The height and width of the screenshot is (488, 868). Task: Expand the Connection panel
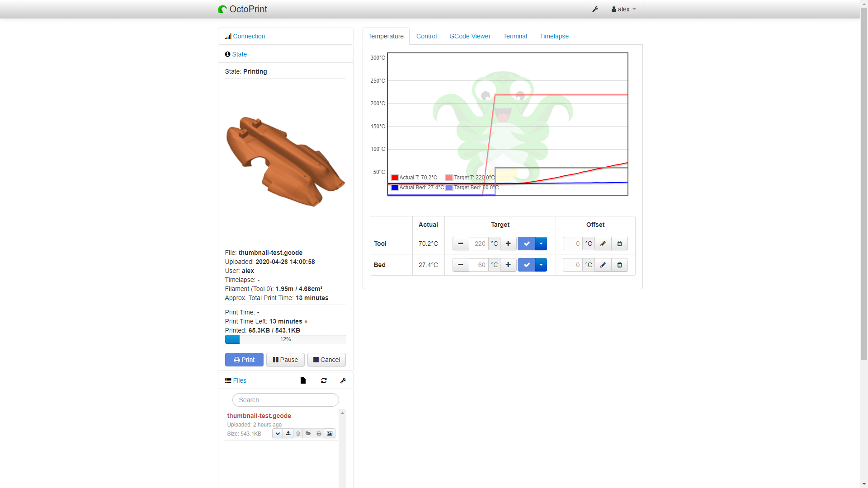click(249, 36)
